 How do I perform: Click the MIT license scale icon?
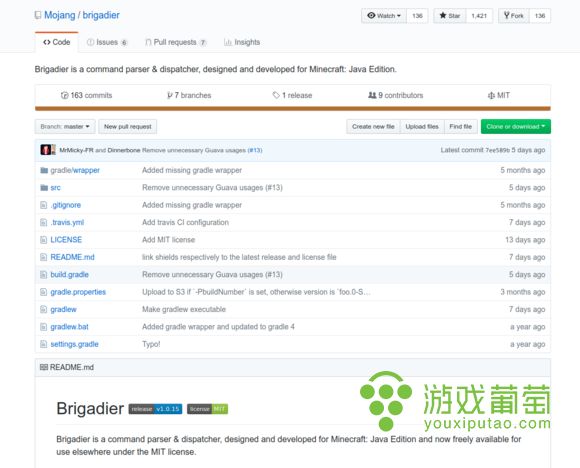click(491, 95)
